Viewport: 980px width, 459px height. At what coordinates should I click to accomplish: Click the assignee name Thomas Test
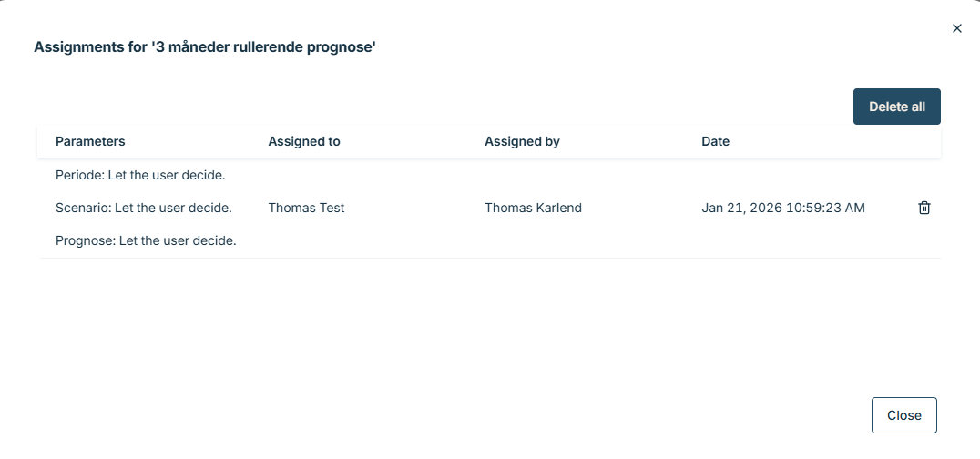pyautogui.click(x=306, y=208)
